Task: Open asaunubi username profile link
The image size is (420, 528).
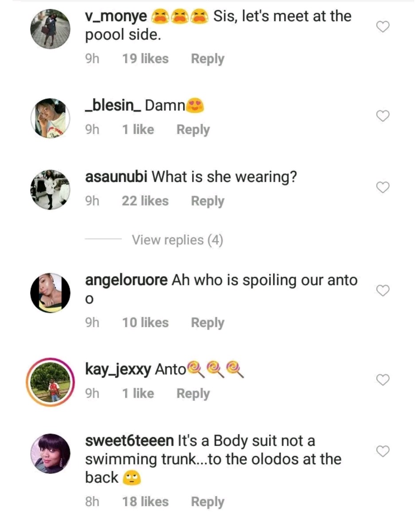Action: (116, 177)
